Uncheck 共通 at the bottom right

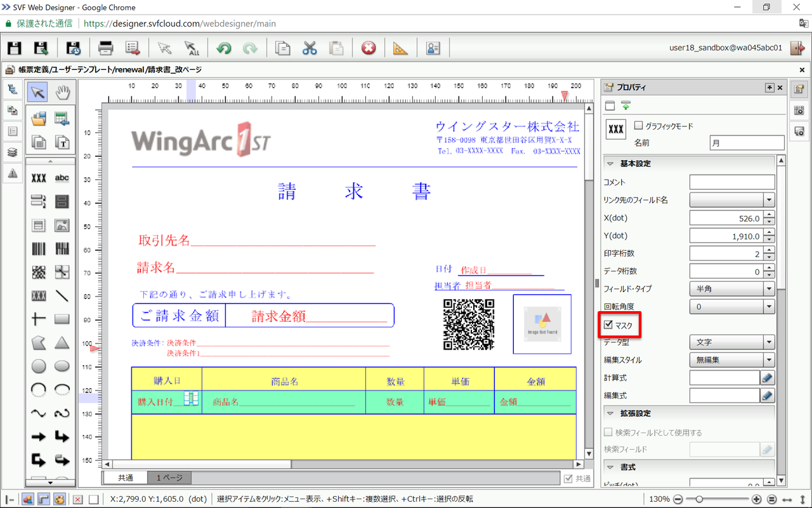click(x=569, y=478)
